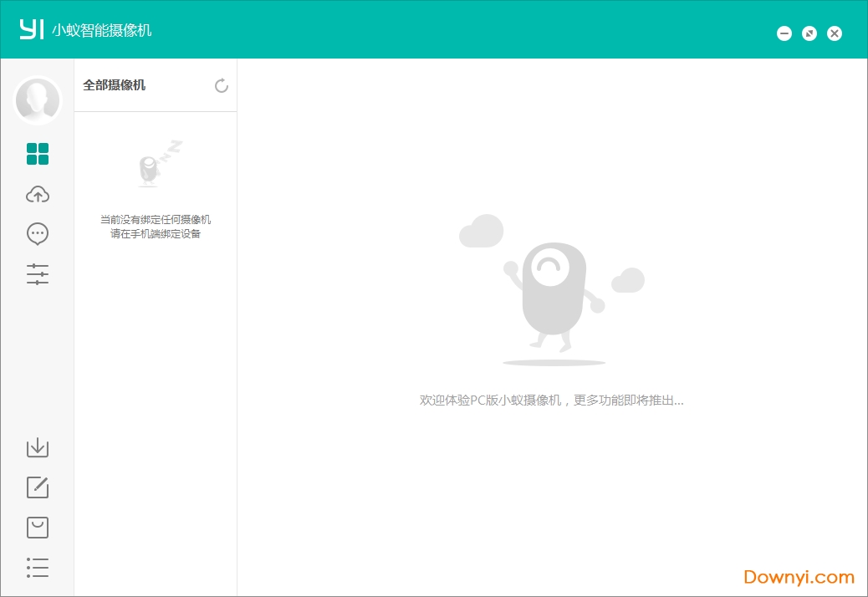Screen dimensions: 868x597
Task: Open the settings sliders icon
Action: pos(37,274)
